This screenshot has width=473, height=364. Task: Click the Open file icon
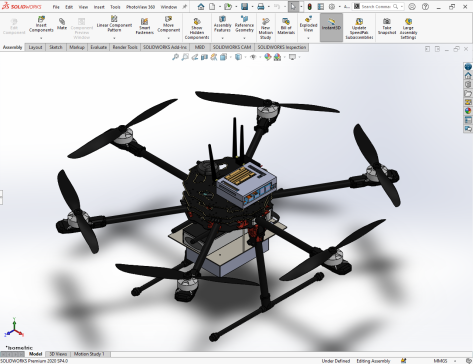(x=228, y=6)
